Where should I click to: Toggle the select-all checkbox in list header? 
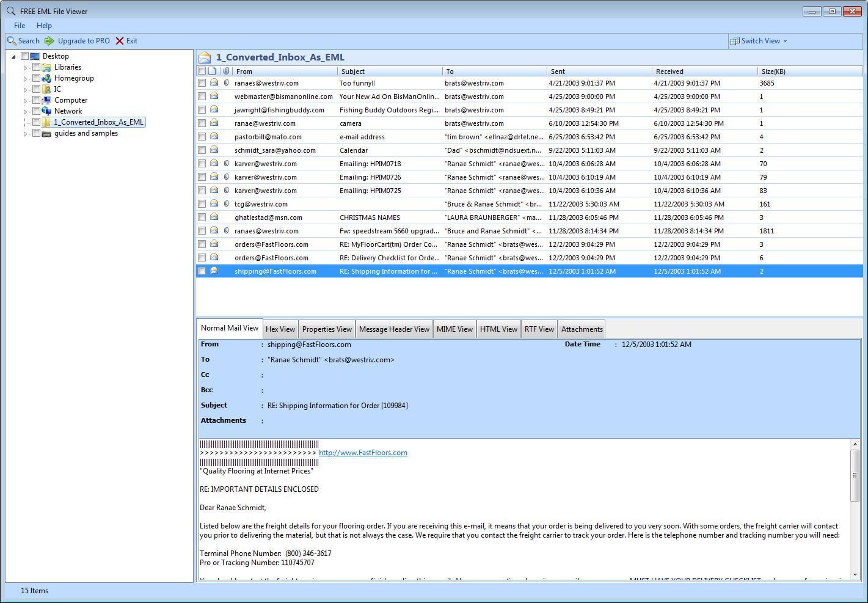tap(202, 71)
